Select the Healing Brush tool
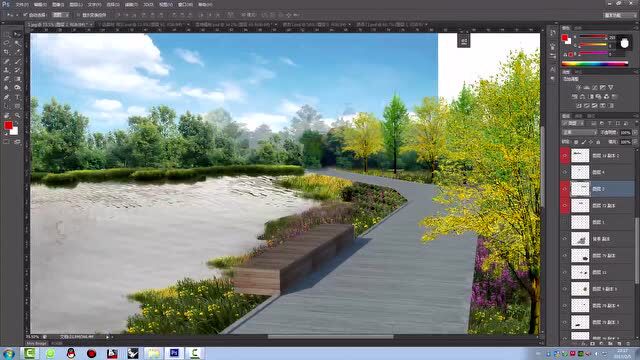 point(7,61)
